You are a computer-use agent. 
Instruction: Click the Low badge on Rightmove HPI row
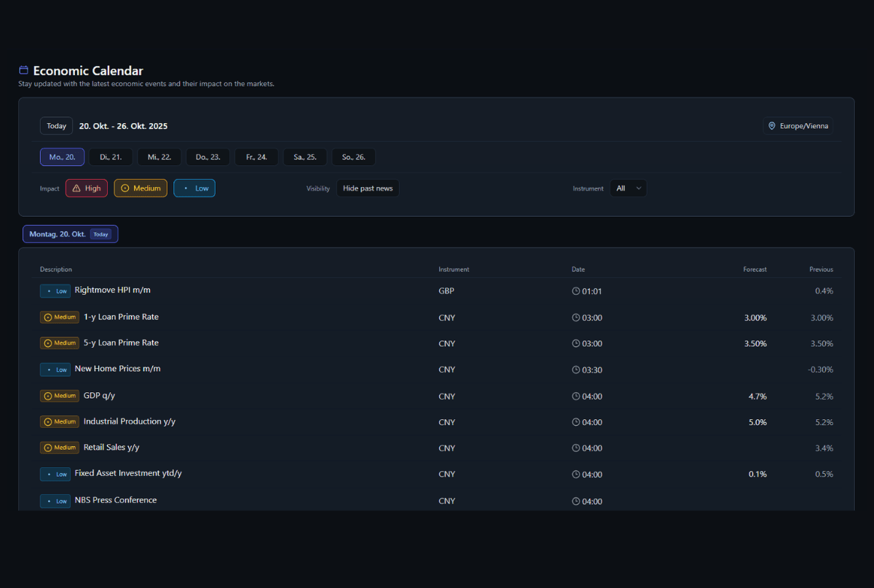click(55, 291)
